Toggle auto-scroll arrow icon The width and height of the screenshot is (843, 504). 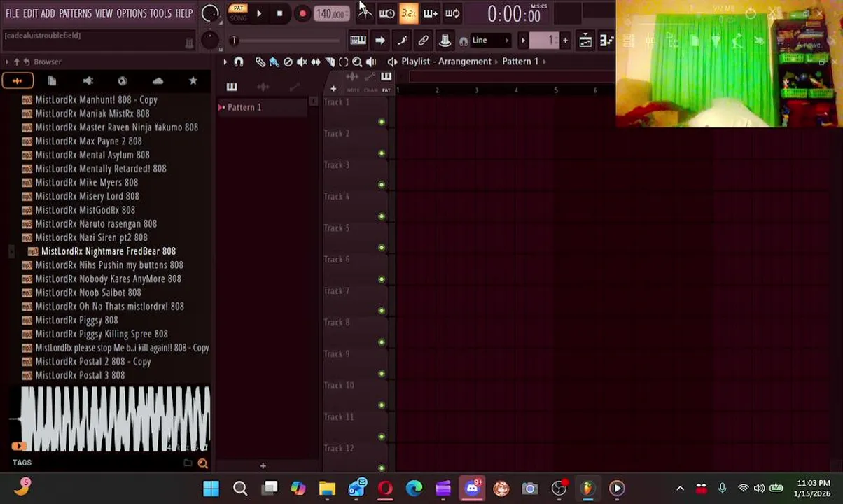click(x=380, y=41)
